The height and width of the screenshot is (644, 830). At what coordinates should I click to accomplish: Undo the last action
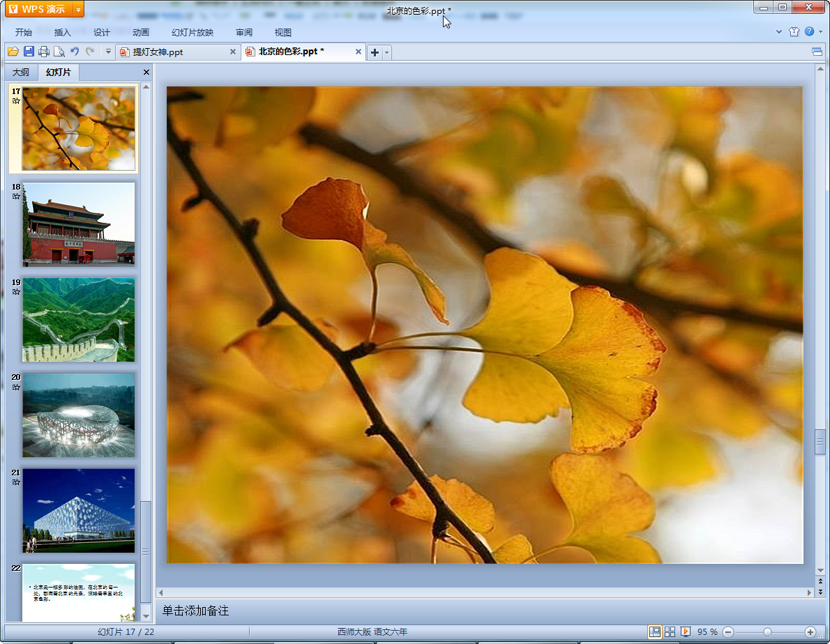75,52
